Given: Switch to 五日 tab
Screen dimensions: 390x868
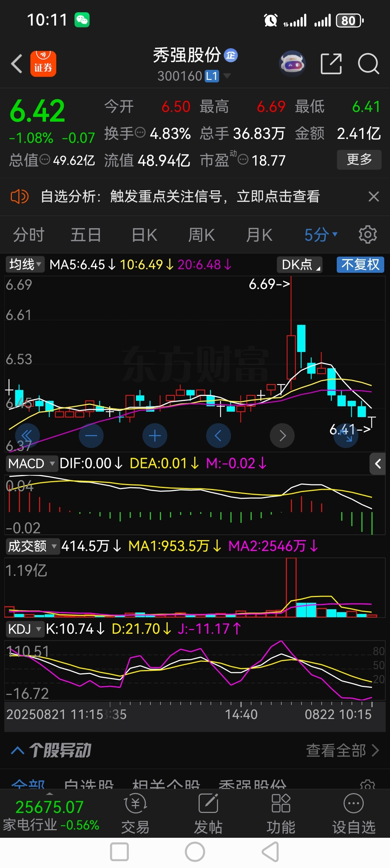Looking at the screenshot, I should coord(86,235).
